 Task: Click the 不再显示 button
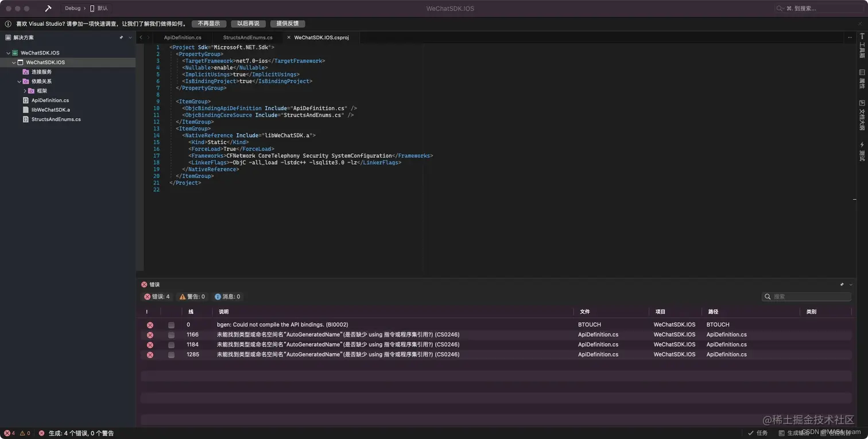[x=208, y=24]
